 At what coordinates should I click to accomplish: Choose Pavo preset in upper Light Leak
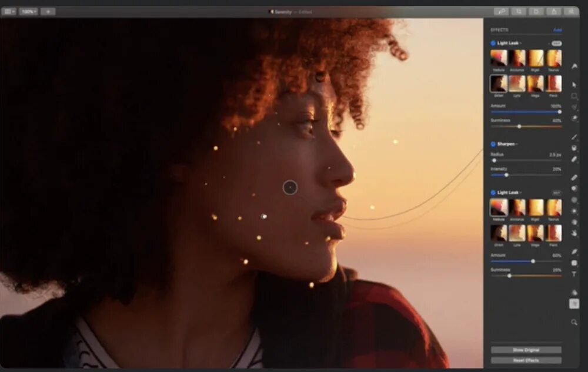click(x=554, y=83)
